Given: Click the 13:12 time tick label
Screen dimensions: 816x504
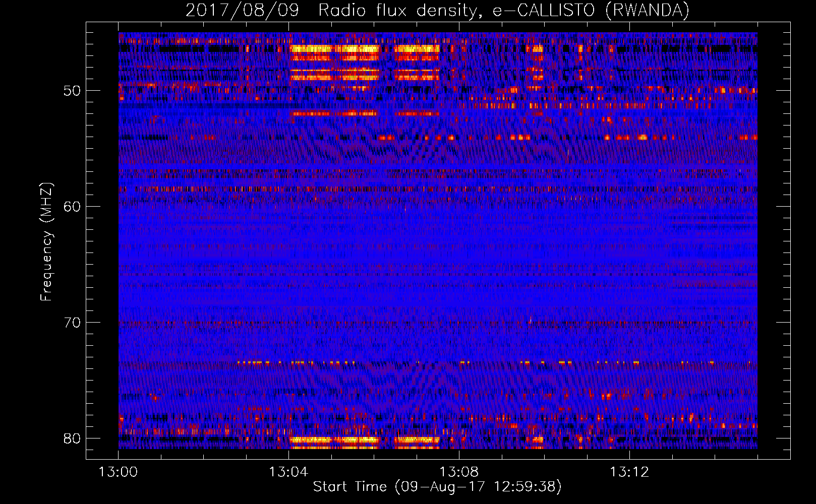Looking at the screenshot, I should pos(629,472).
